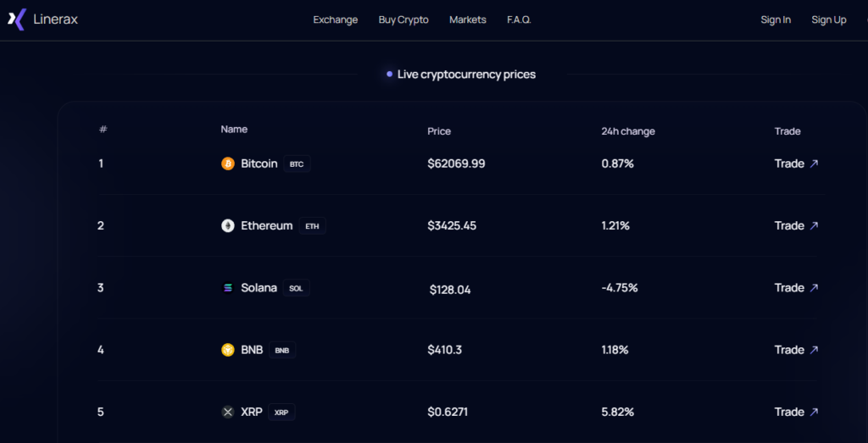Select the Trade link for BNB
The height and width of the screenshot is (443, 868).
(x=789, y=350)
